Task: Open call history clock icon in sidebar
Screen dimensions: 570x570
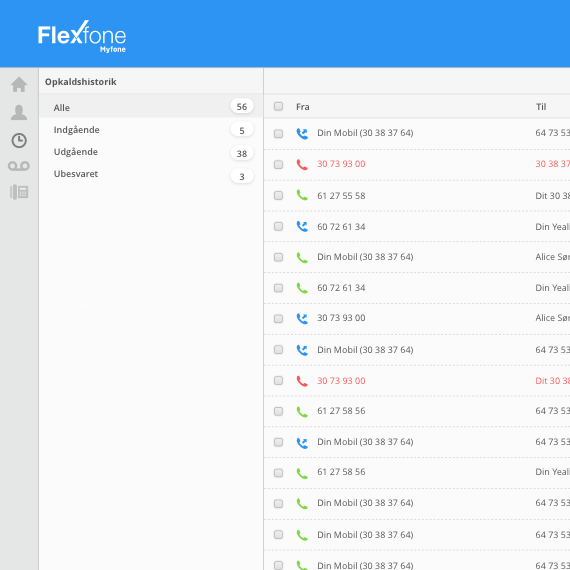Action: click(x=19, y=141)
